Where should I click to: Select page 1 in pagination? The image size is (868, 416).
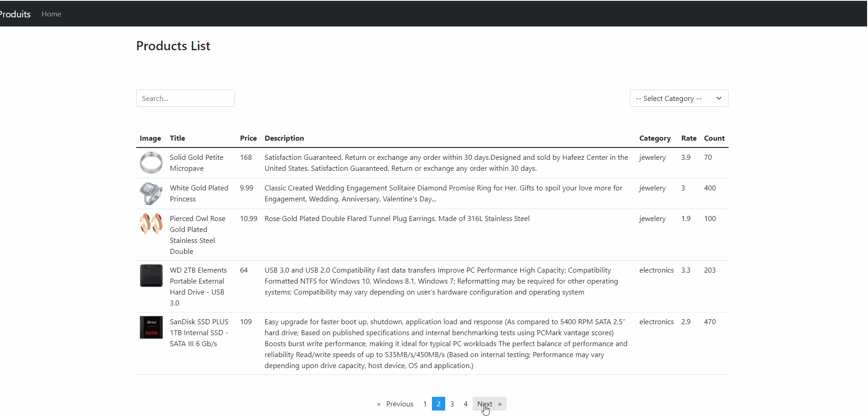tap(425, 404)
